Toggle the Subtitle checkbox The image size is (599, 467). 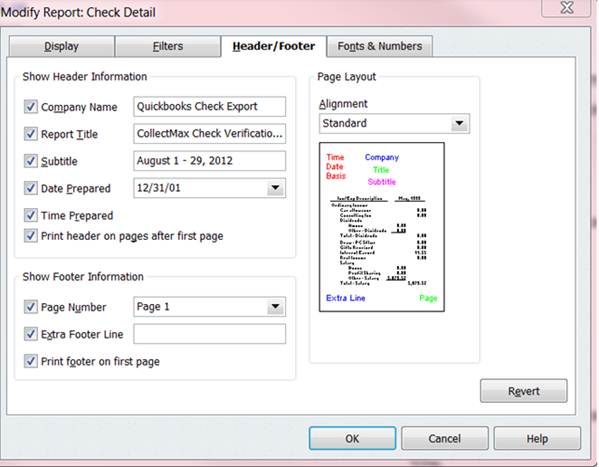pos(31,161)
